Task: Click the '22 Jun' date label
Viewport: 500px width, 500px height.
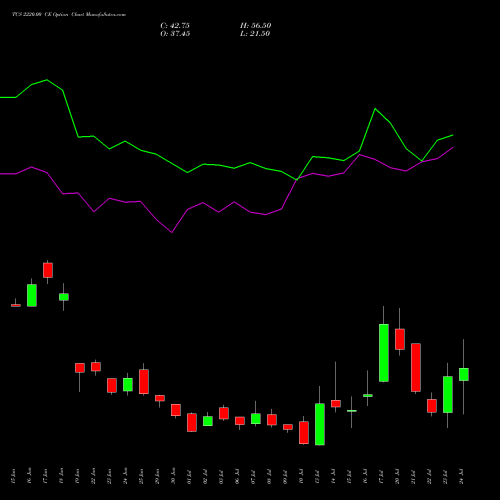Action: coord(93,476)
